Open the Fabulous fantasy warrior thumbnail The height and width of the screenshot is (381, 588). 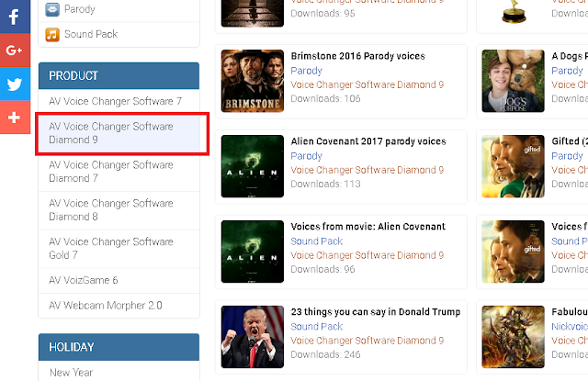[513, 337]
